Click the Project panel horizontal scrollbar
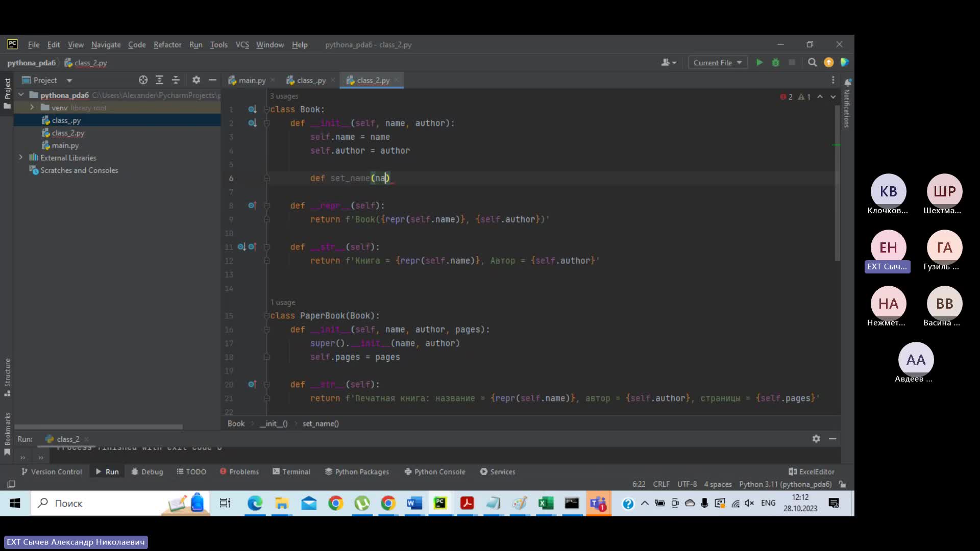 click(x=99, y=427)
